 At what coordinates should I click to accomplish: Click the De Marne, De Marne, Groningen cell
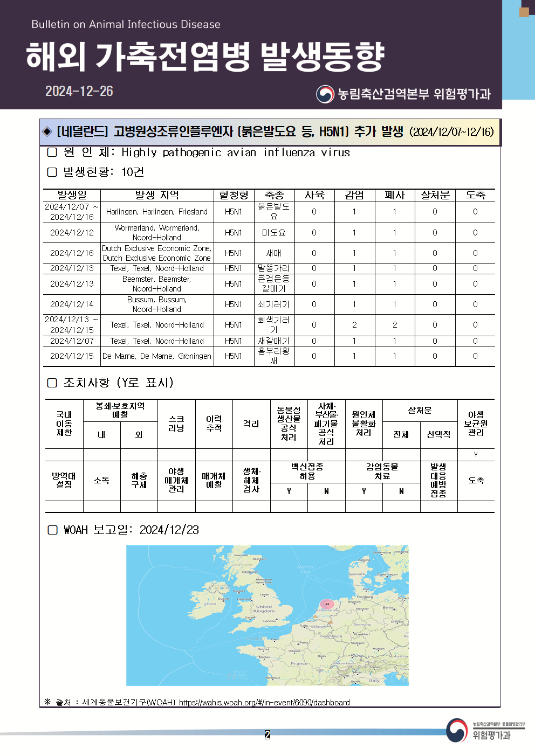tap(157, 356)
